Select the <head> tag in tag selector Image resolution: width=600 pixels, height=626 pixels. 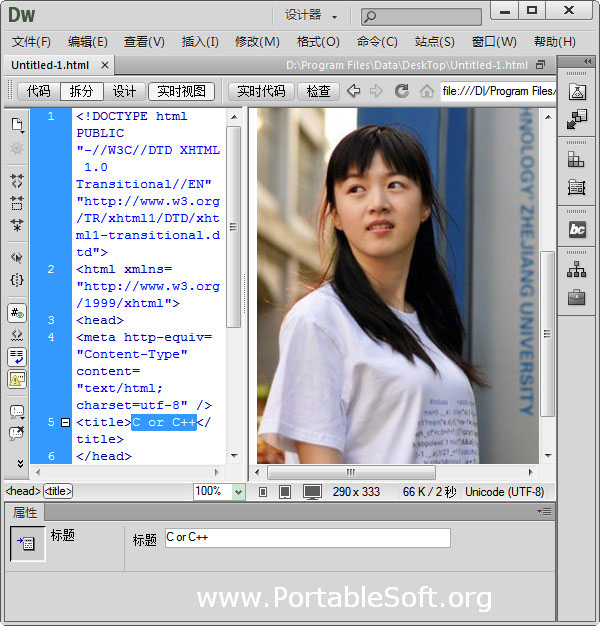tap(23, 491)
